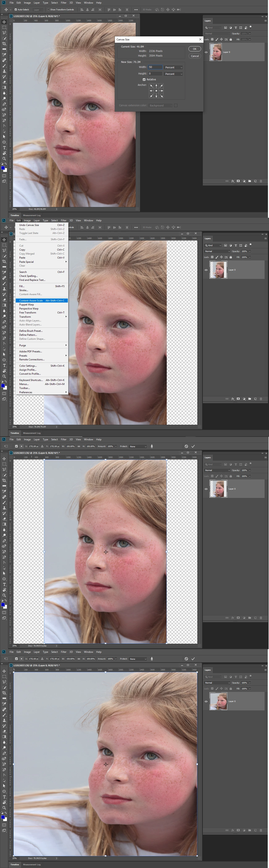Click the Height field showing 0 in Canvas Size
The image size is (269, 868).
(155, 74)
